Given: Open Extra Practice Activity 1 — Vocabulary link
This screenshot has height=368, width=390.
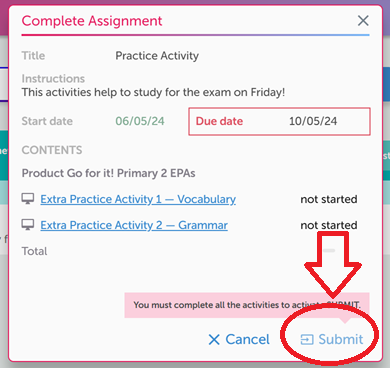Looking at the screenshot, I should click(138, 199).
